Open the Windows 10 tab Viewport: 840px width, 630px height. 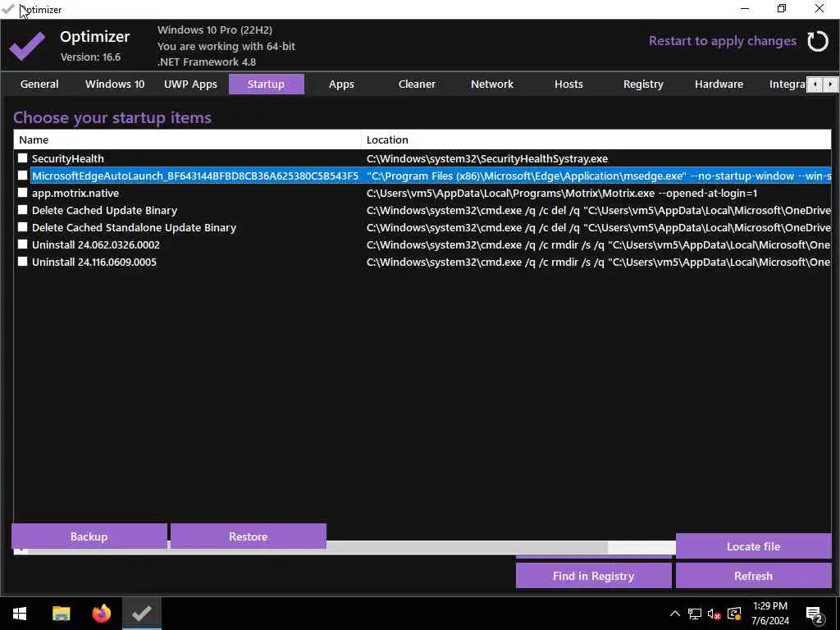(115, 84)
